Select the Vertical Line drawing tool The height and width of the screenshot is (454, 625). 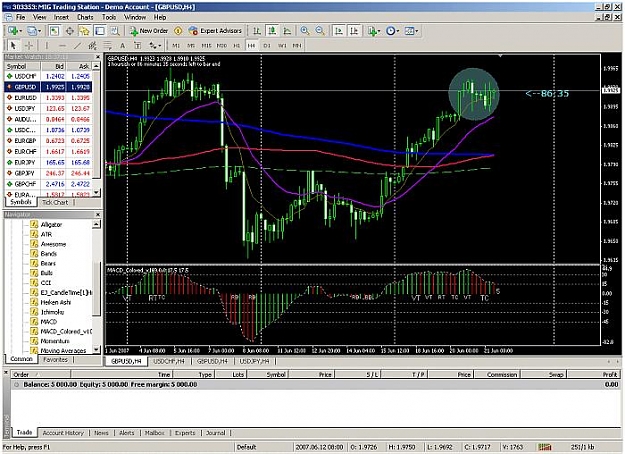(47, 45)
